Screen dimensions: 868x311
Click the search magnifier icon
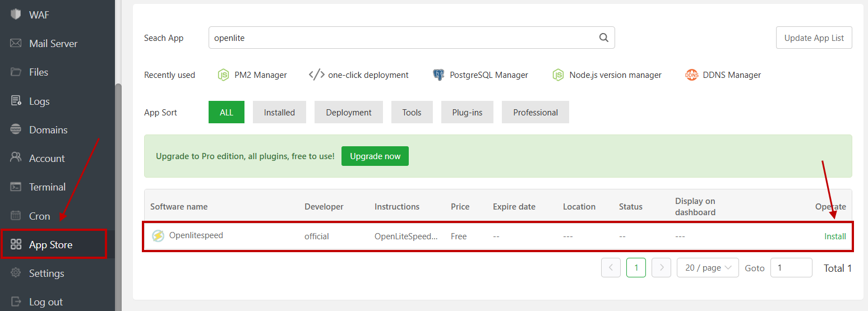(603, 38)
